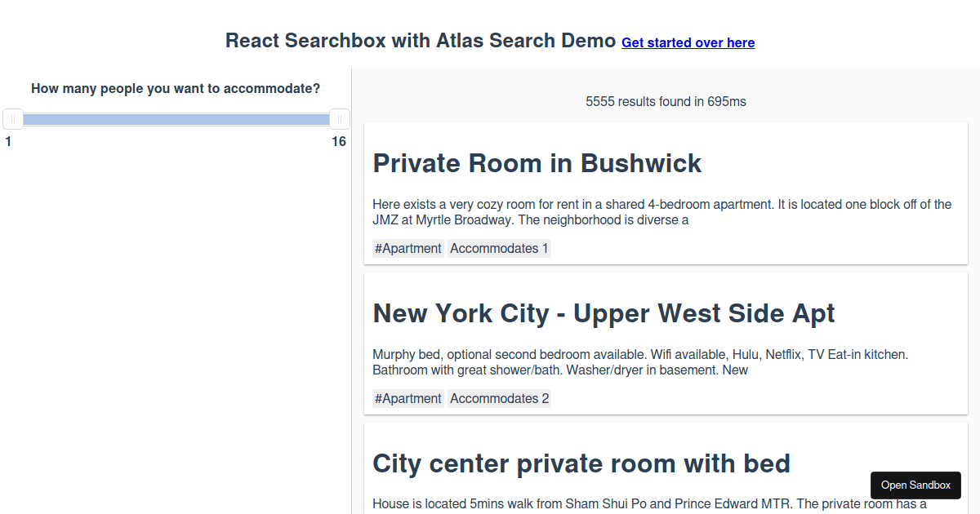Image resolution: width=980 pixels, height=514 pixels.
Task: Click the slider track between the handles
Action: pos(176,119)
